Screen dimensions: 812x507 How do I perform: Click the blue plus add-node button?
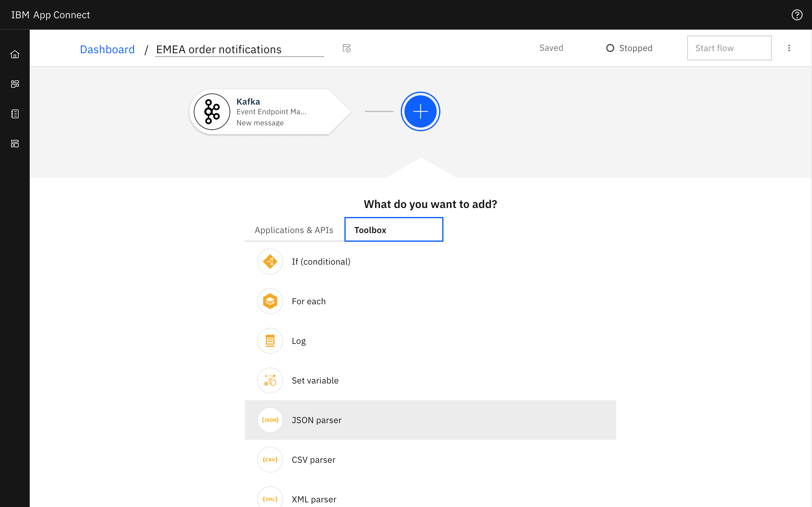[420, 111]
